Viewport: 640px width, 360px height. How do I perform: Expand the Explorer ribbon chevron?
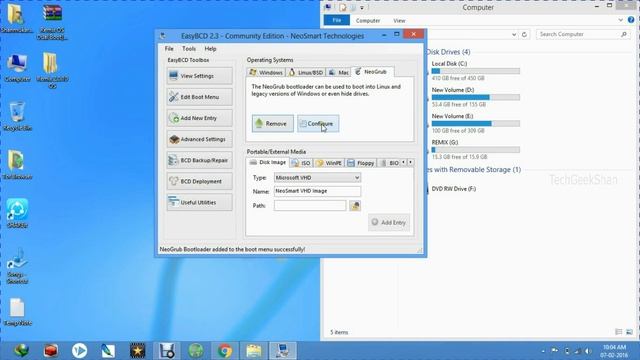click(620, 20)
